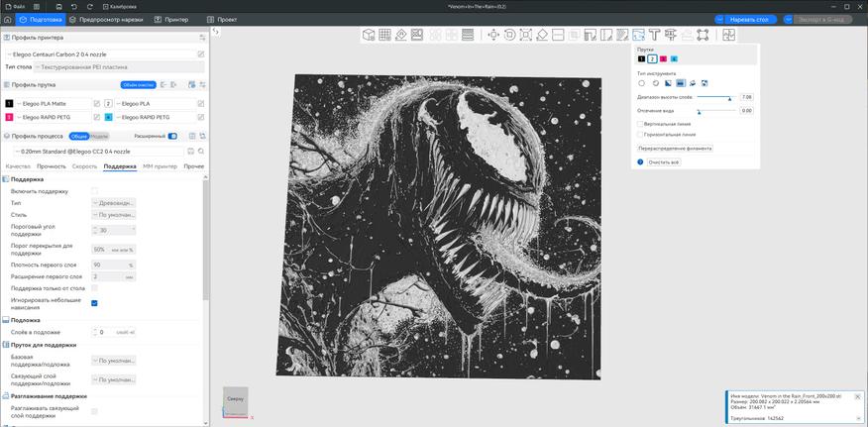
Task: Uncheck 'Игнорировать небольшие нависания' checkbox
Action: coord(95,303)
